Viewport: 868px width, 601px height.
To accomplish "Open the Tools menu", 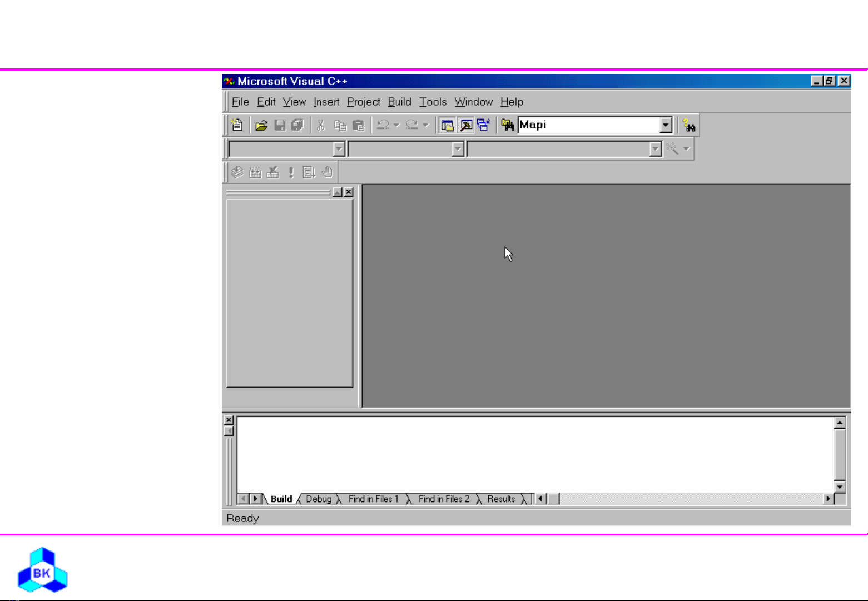I will 433,102.
